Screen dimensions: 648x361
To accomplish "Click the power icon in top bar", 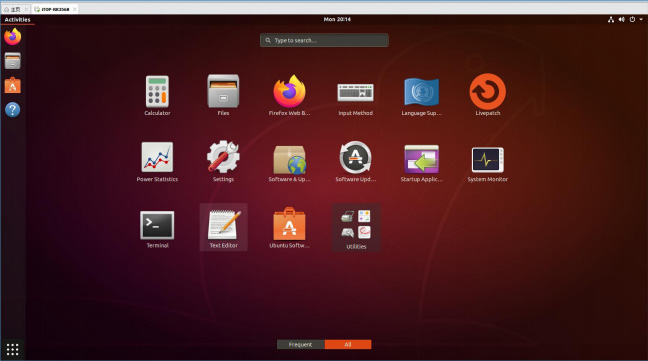I will pos(632,19).
